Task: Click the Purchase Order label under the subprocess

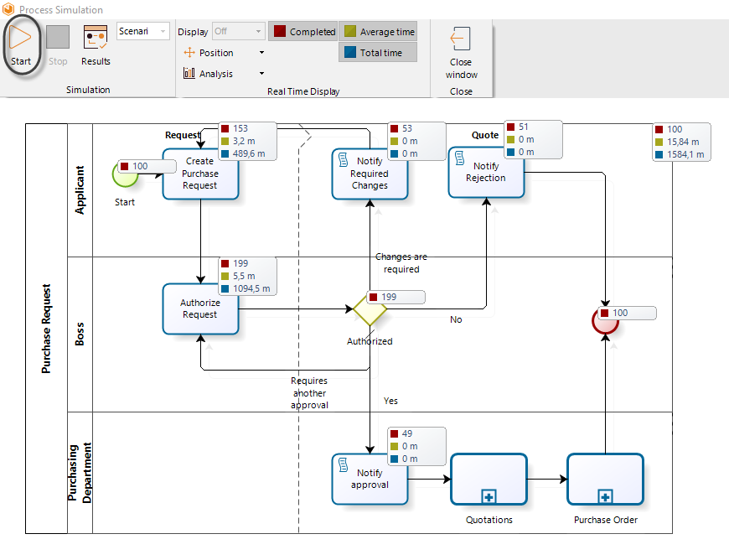Action: tap(606, 520)
